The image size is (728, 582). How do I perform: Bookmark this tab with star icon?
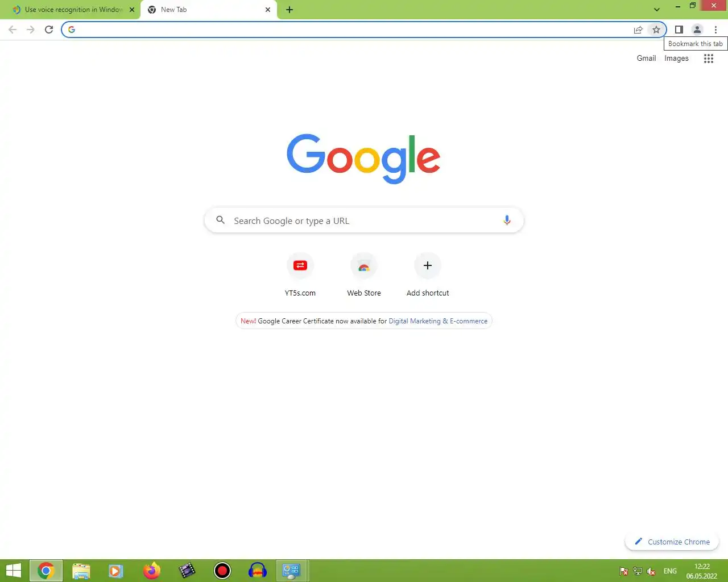tap(656, 30)
